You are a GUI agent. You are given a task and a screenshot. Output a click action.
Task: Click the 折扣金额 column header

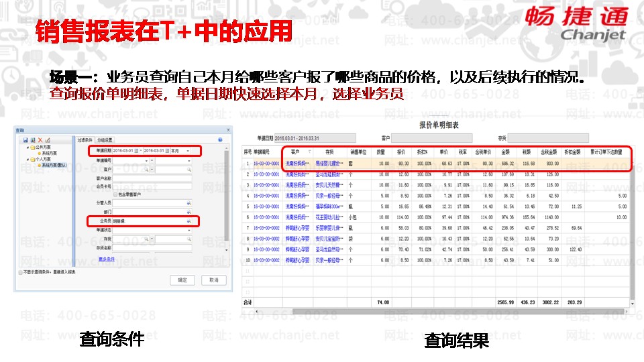point(572,152)
